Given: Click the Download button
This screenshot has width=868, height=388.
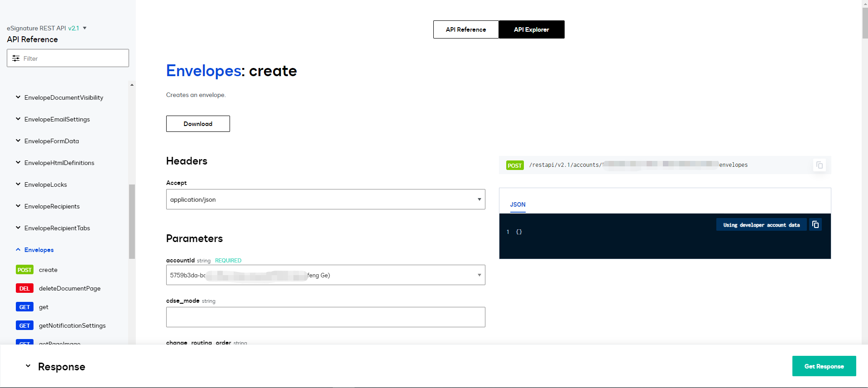Looking at the screenshot, I should tap(198, 124).
